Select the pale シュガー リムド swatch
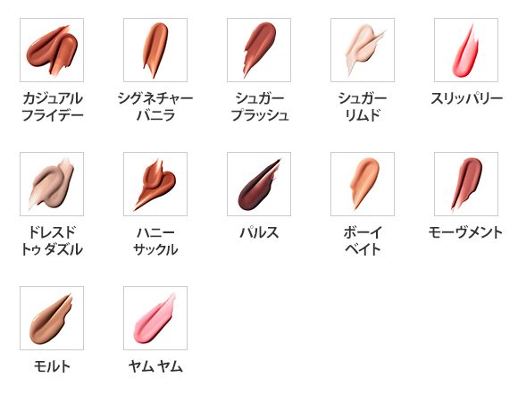The width and height of the screenshot is (518, 420). pos(363,50)
